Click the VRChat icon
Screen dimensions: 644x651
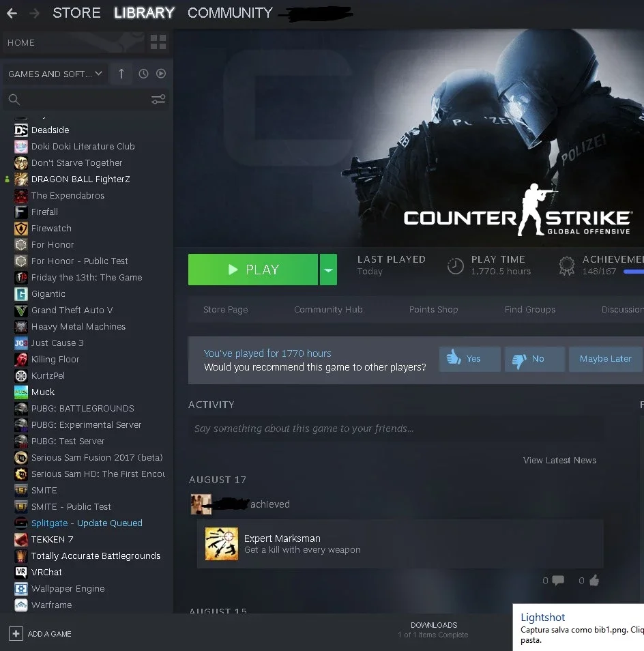click(x=21, y=573)
